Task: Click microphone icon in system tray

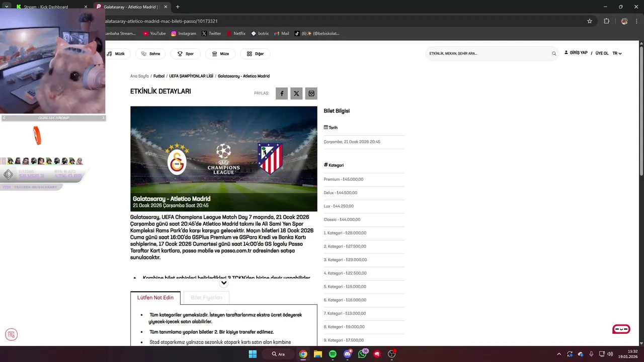Action: pos(591,354)
